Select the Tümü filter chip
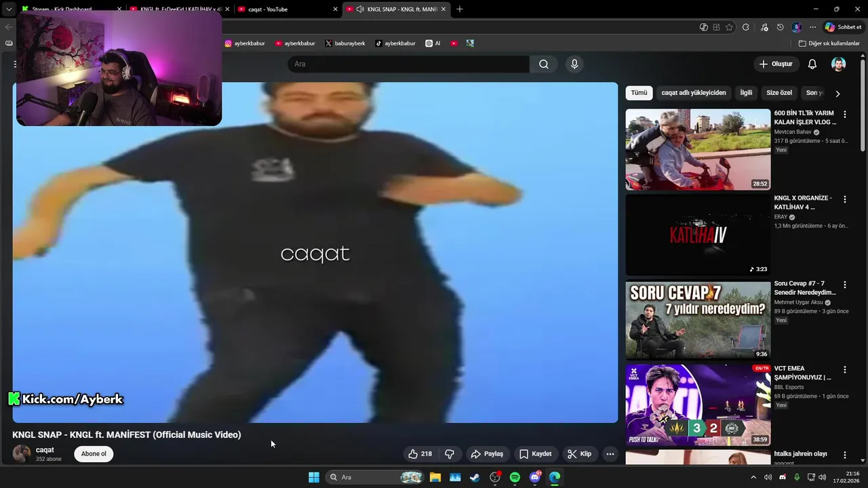 [x=639, y=93]
